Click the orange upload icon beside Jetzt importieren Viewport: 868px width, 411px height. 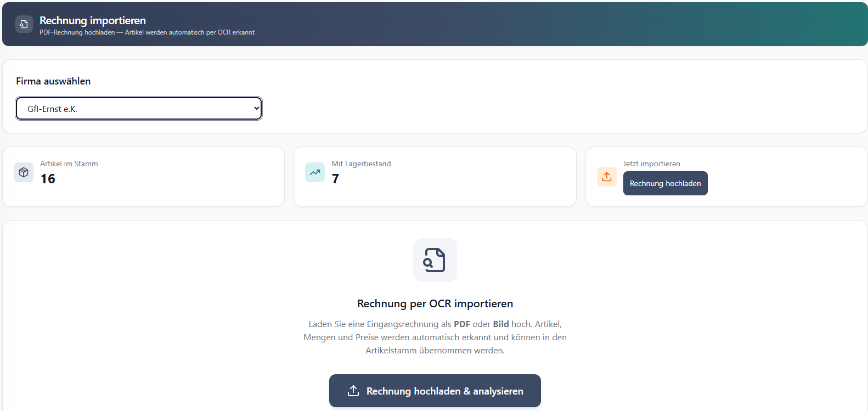coord(607,177)
